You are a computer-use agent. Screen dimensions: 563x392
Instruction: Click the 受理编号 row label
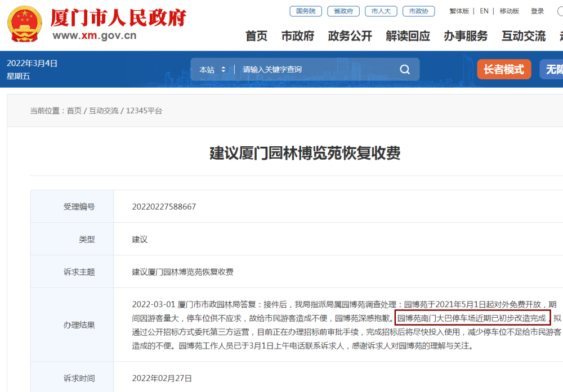click(79, 207)
